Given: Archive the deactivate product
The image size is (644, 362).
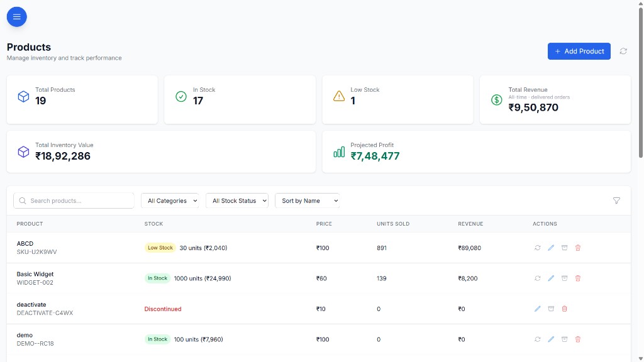Looking at the screenshot, I should (x=551, y=309).
